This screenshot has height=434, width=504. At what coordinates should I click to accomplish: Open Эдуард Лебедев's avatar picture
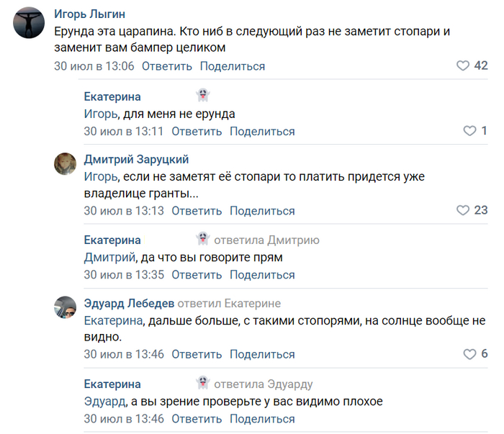point(66,307)
